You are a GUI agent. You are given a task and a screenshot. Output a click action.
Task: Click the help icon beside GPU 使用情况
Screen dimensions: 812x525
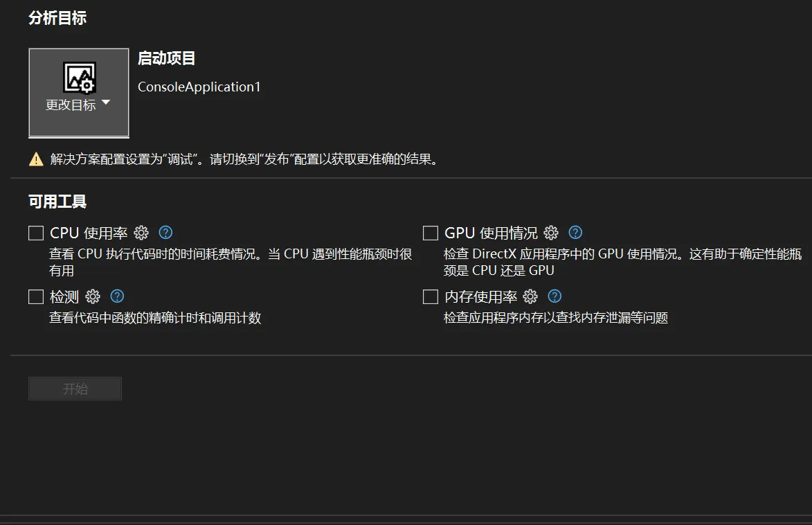[x=575, y=233]
